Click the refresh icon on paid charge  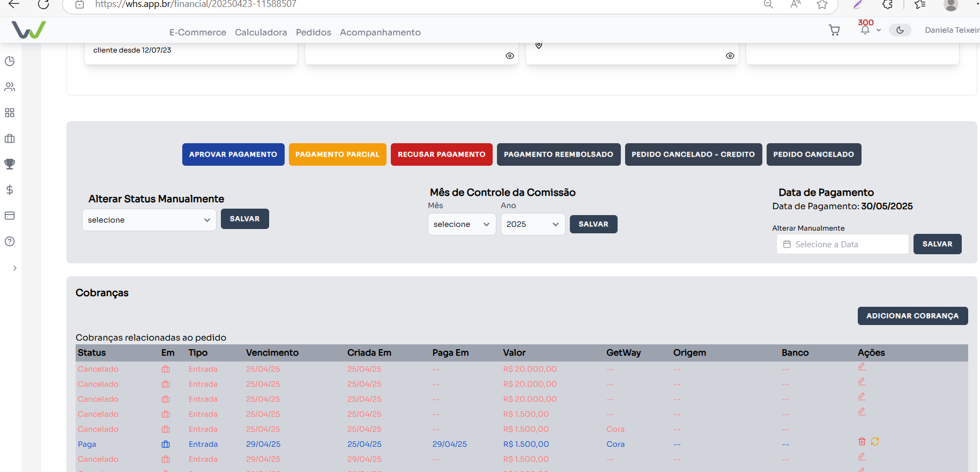(875, 441)
